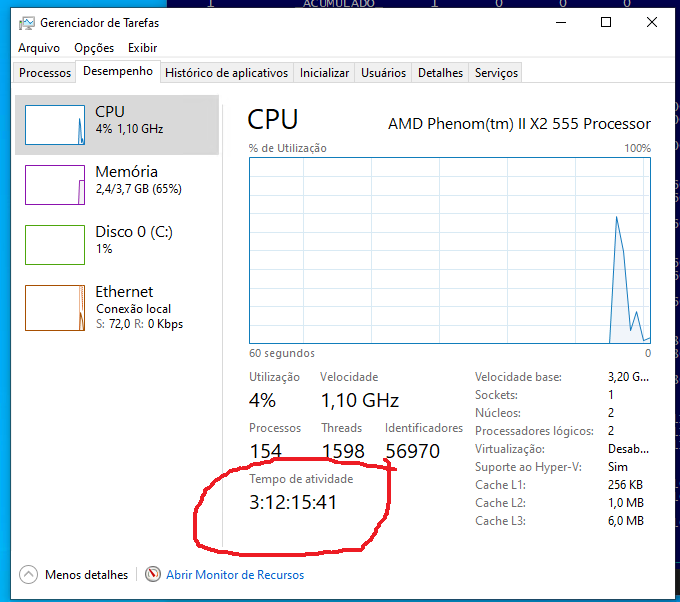Screen dimensions: 680x602
Task: Select the Disco 0 (C:) graph thumbnail
Action: (x=55, y=245)
